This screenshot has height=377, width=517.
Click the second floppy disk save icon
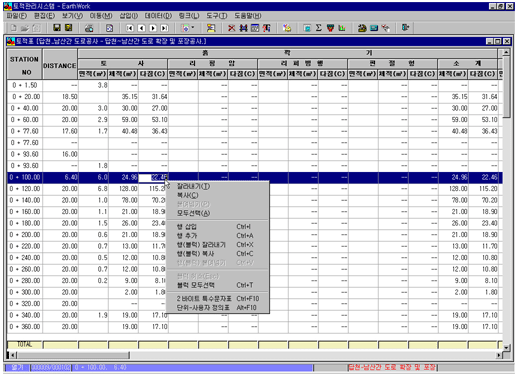pos(68,28)
